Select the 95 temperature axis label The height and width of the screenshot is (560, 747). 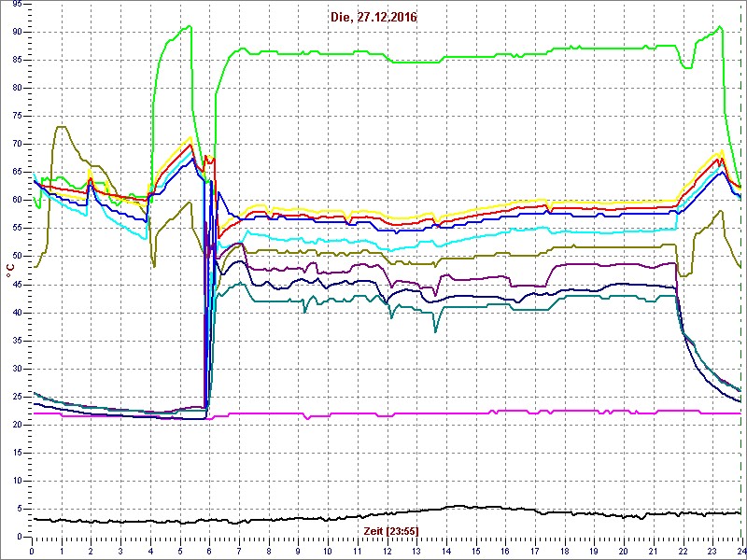pos(17,4)
